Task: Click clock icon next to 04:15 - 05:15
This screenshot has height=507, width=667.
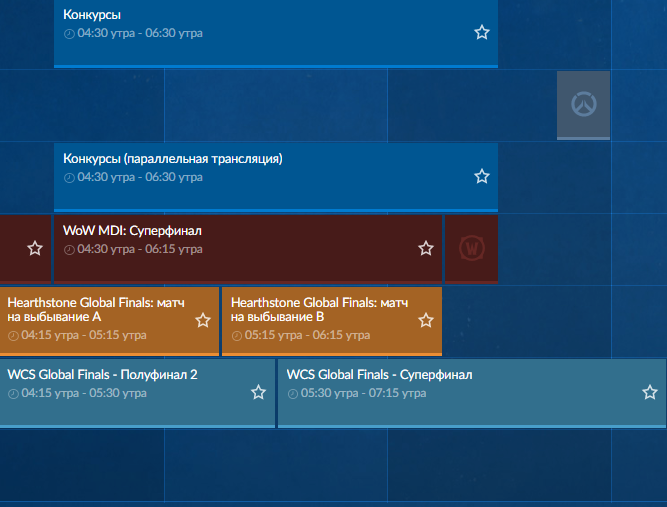Action: click(x=13, y=336)
